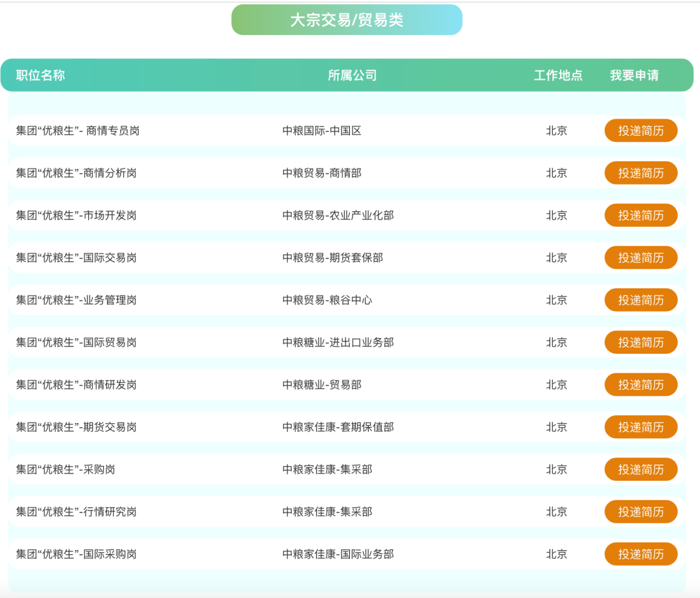
Task: Click the 所属公司 column header
Action: (x=352, y=75)
